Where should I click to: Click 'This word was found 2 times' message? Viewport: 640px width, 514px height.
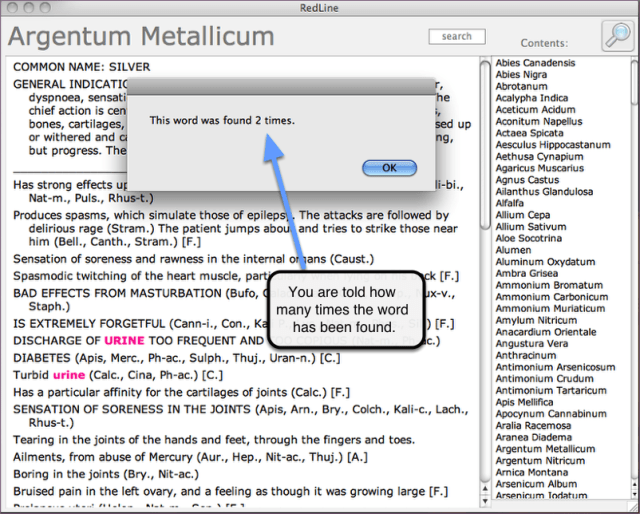coord(222,120)
